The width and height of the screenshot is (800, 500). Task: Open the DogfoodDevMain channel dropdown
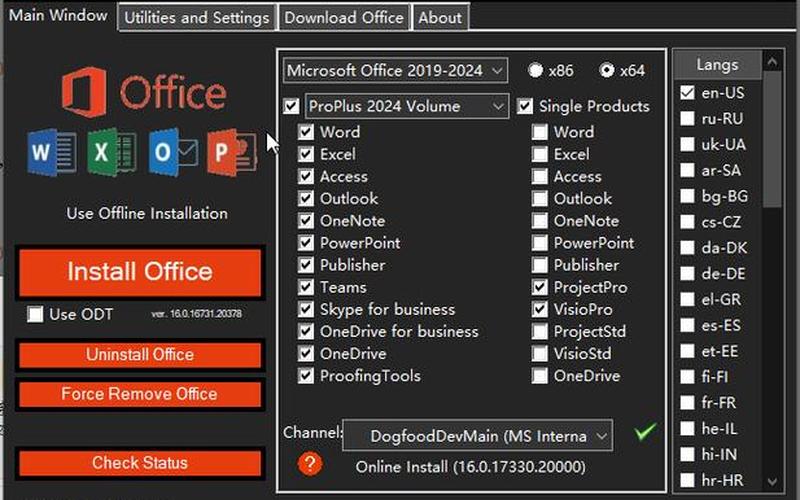click(x=478, y=436)
